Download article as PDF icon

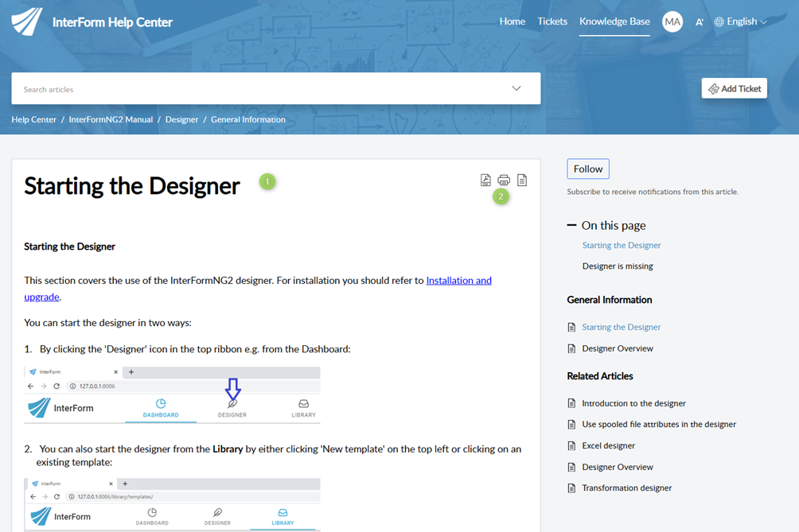[x=485, y=181]
